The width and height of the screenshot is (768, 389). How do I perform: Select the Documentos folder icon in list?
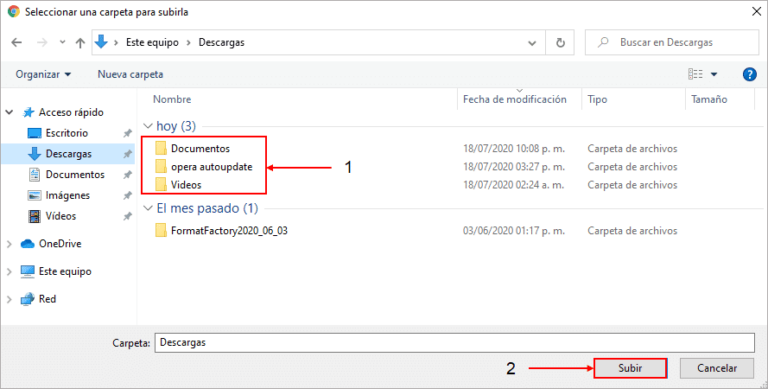pos(161,148)
